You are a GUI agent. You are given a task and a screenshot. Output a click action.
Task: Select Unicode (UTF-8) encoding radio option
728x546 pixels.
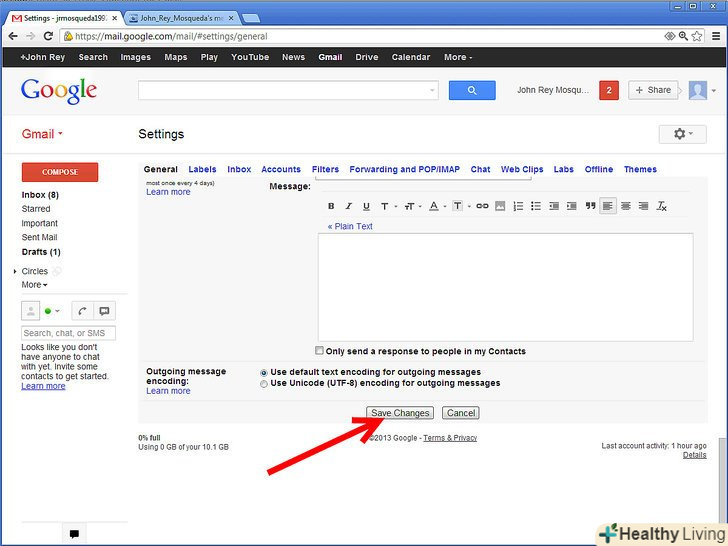tap(264, 384)
